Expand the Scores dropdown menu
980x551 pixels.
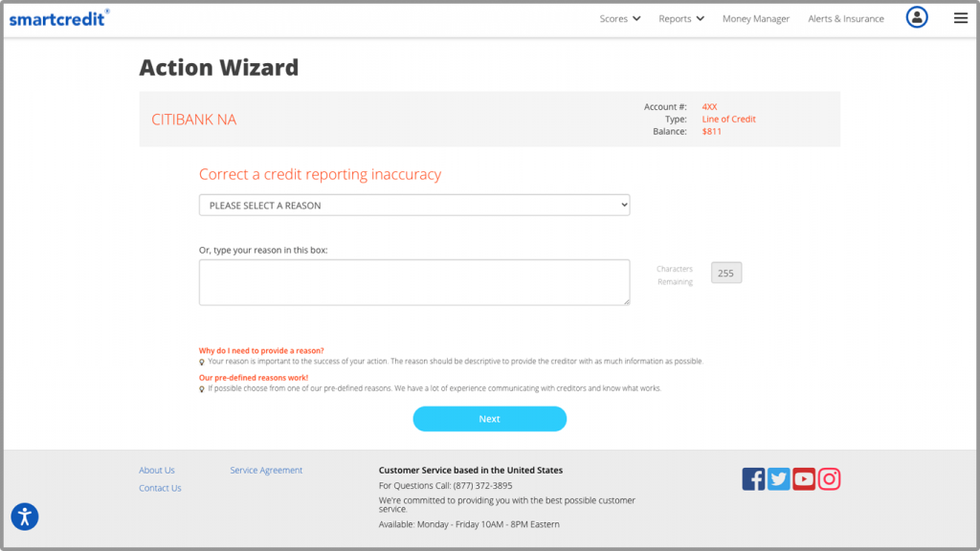pos(619,19)
